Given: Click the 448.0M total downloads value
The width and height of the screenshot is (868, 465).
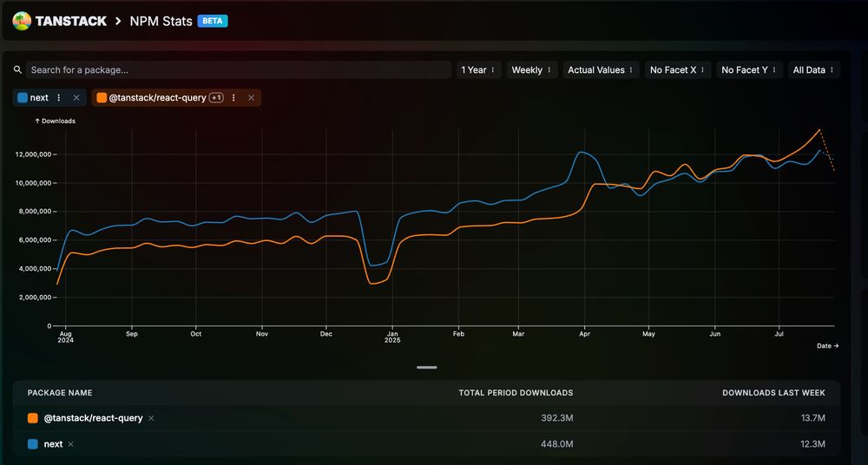Looking at the screenshot, I should [557, 444].
